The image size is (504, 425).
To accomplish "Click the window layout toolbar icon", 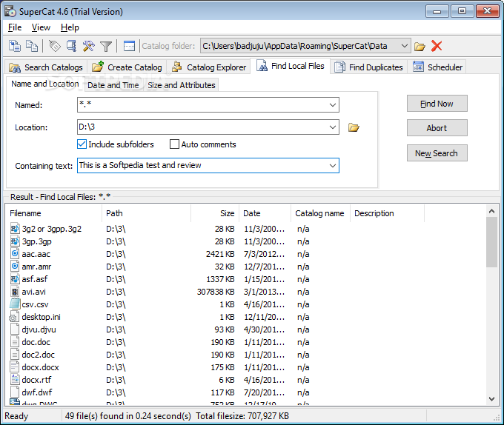I will pos(129,46).
